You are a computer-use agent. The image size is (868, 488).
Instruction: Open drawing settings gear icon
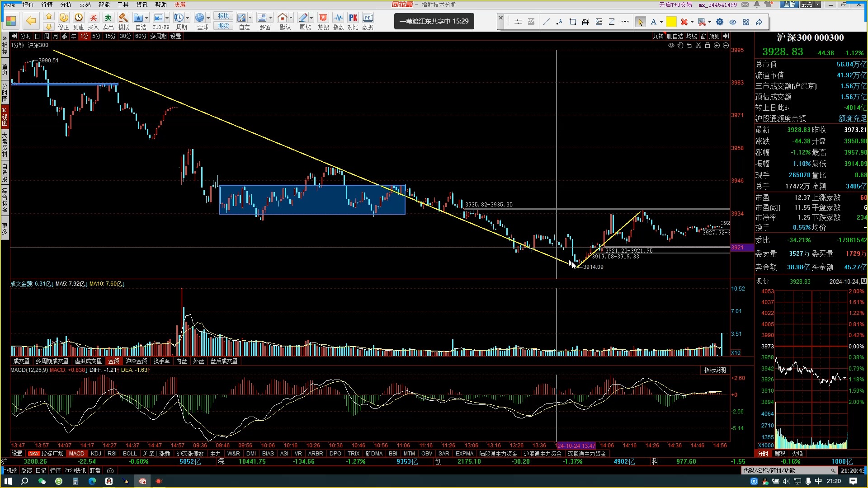click(x=720, y=22)
